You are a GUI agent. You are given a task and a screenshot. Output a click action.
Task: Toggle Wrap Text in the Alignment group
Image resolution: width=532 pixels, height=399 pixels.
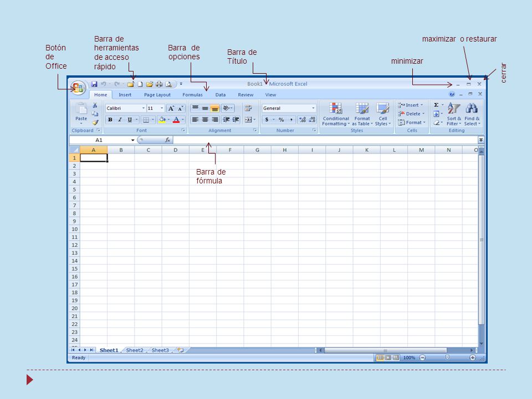tap(248, 108)
